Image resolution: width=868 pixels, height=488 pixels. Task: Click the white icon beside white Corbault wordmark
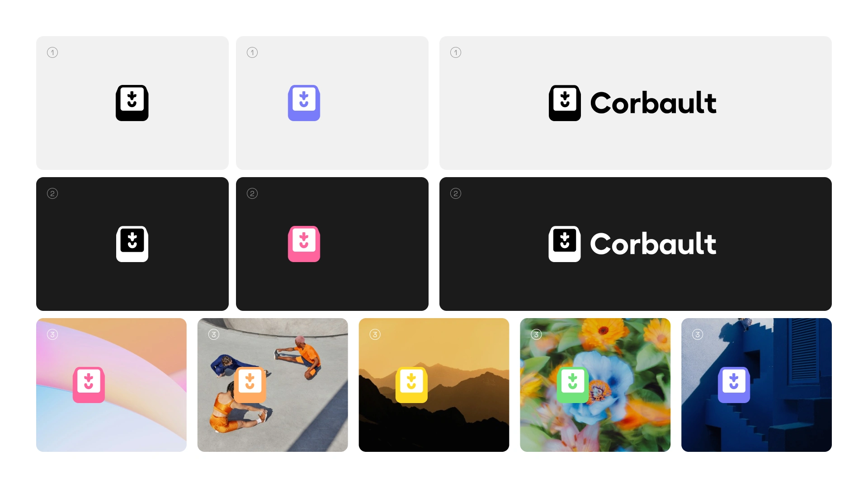[565, 244]
